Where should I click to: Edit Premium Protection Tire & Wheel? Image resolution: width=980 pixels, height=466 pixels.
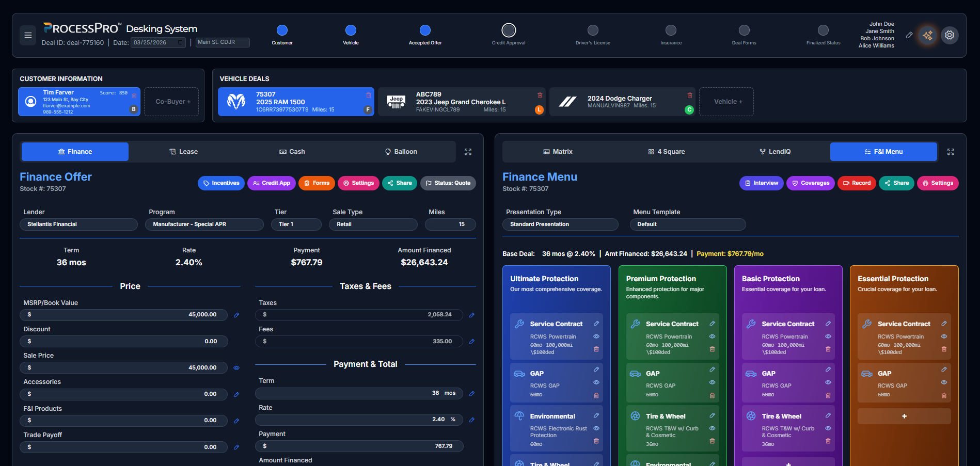(712, 415)
